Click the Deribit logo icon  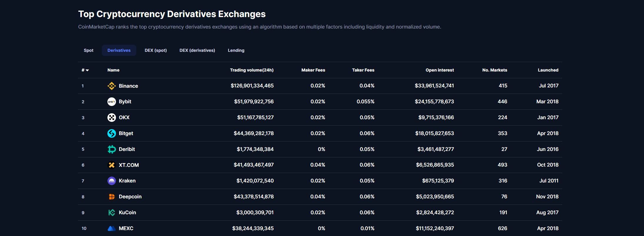pyautogui.click(x=112, y=149)
